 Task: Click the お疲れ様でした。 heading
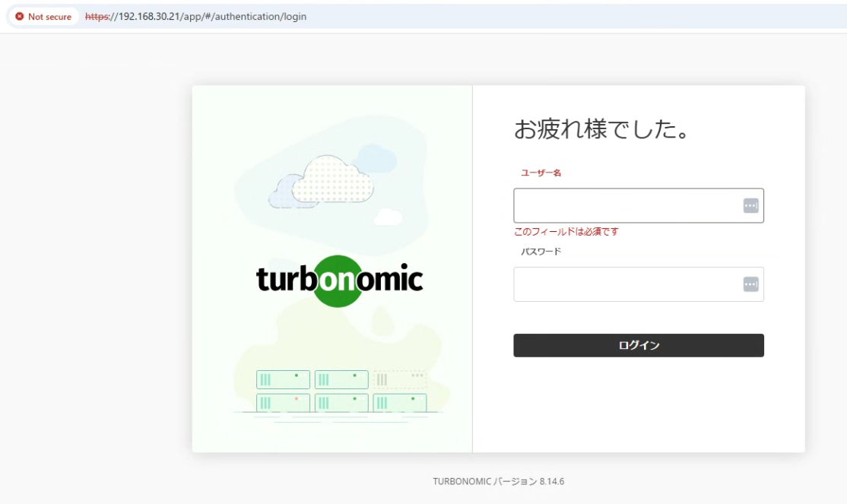(x=601, y=129)
